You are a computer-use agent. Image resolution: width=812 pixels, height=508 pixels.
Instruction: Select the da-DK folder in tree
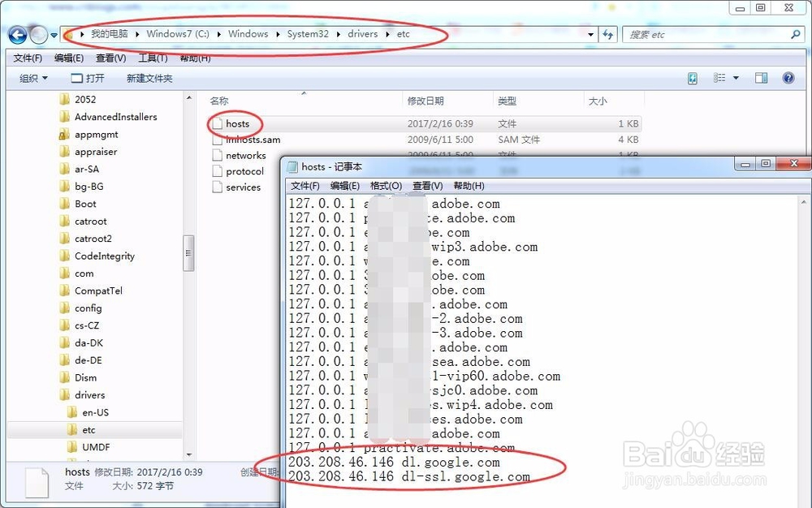[89, 343]
